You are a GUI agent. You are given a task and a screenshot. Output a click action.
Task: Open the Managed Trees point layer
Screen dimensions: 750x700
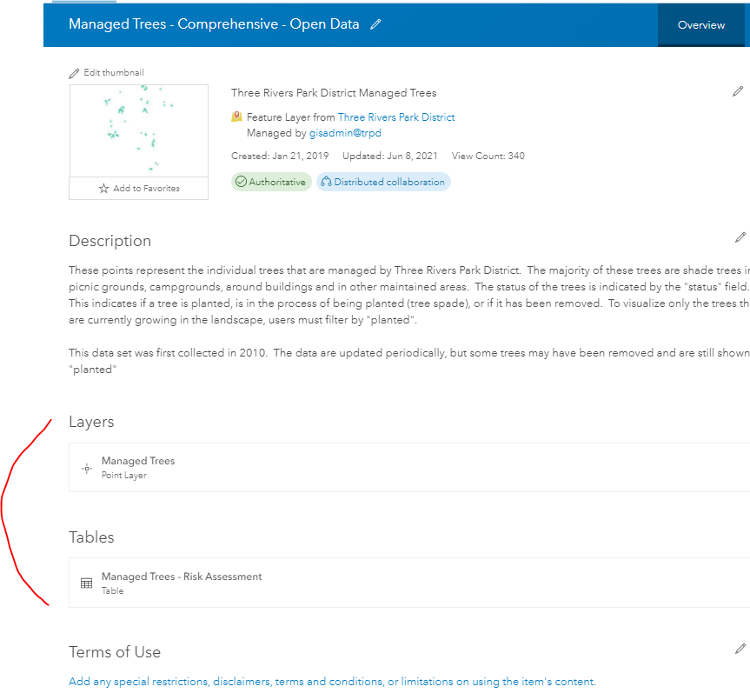(x=409, y=468)
